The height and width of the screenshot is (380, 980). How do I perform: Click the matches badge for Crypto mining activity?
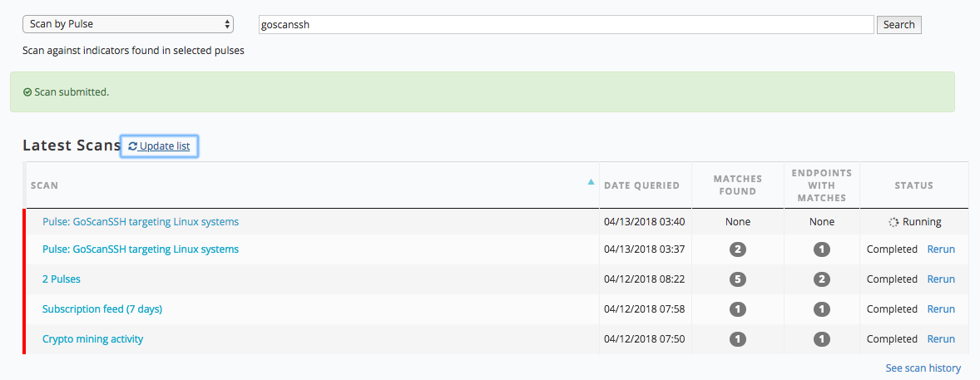pyautogui.click(x=736, y=339)
